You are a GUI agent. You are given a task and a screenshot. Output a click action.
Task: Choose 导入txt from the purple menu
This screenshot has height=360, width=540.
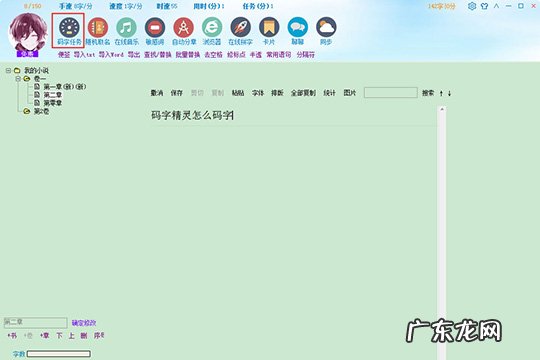pos(84,55)
